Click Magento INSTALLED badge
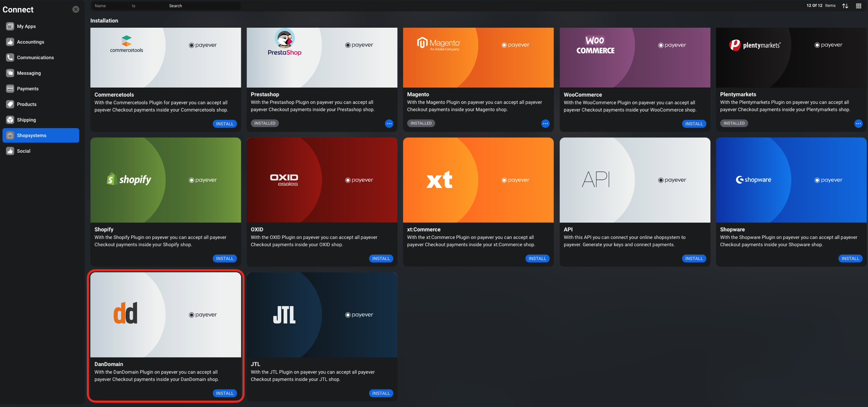868x407 pixels. click(421, 123)
